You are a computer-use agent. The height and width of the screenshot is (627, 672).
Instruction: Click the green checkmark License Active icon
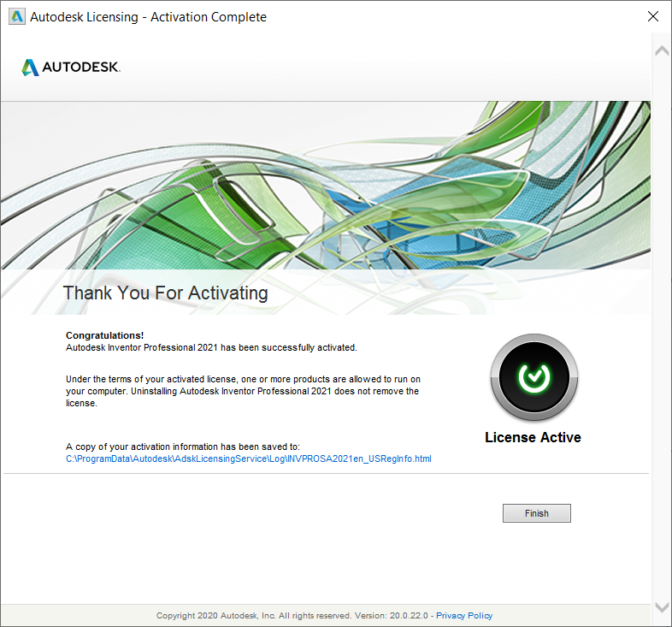[534, 377]
